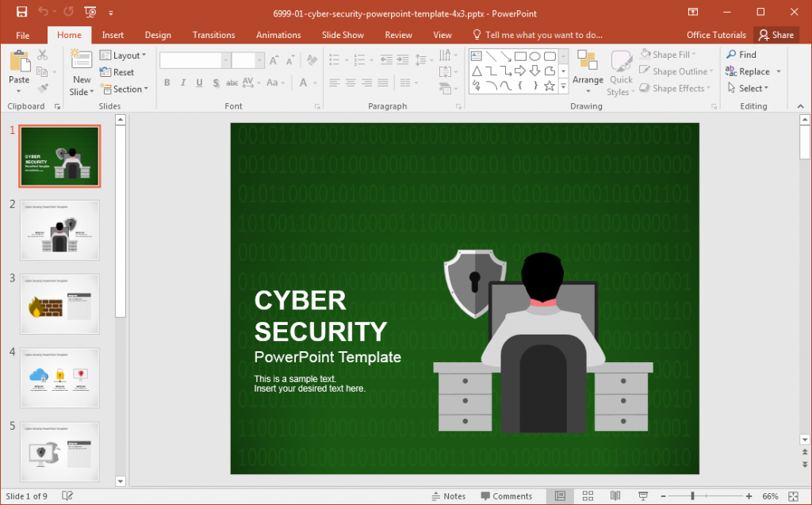Center-align the paragraph

click(349, 82)
